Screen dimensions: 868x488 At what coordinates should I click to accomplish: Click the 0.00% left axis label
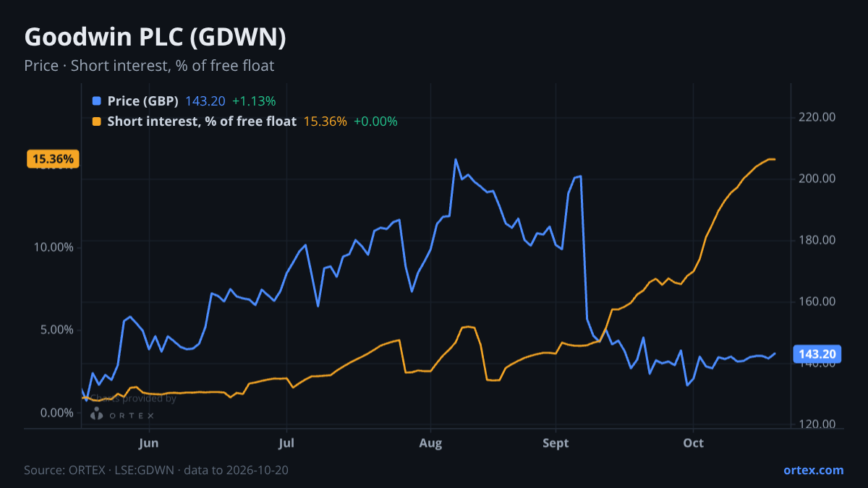[56, 413]
